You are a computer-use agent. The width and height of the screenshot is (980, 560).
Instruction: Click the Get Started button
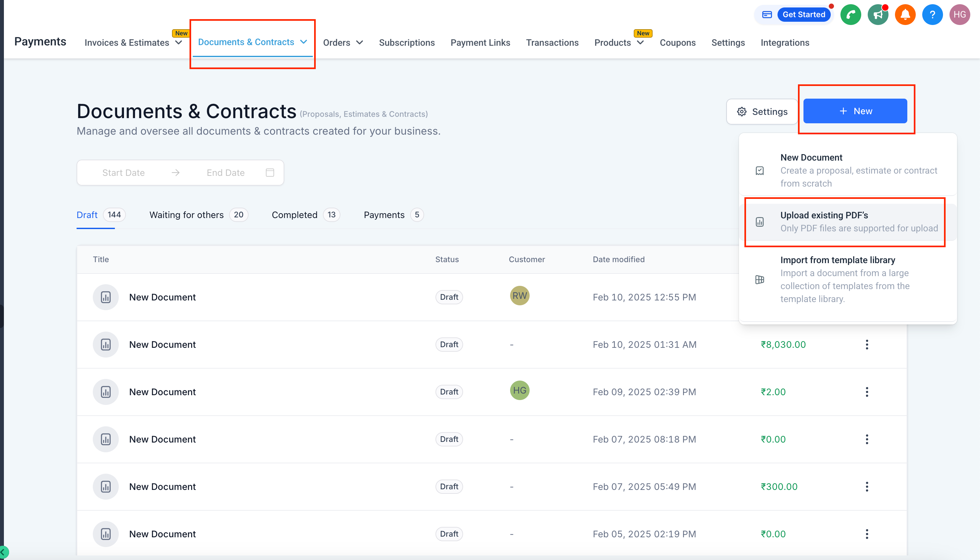point(803,15)
